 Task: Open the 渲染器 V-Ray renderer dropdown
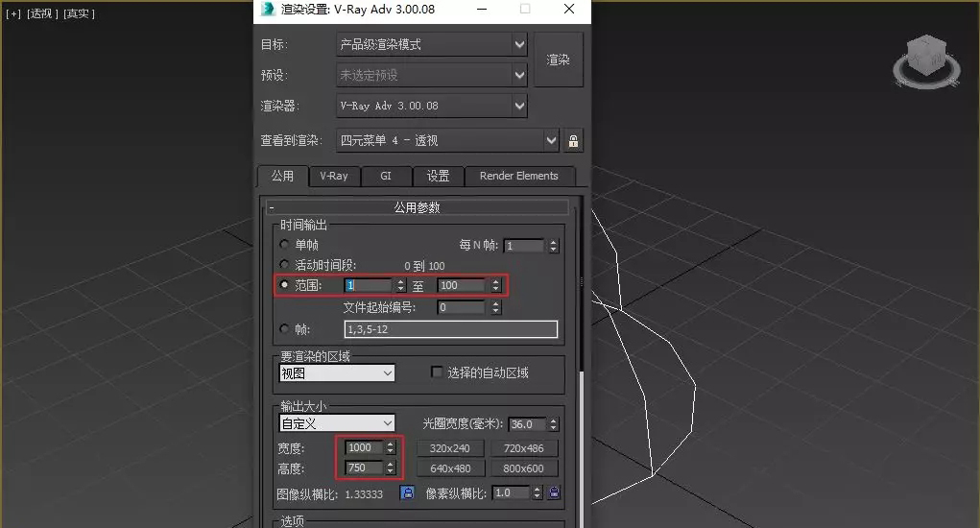pyautogui.click(x=432, y=106)
